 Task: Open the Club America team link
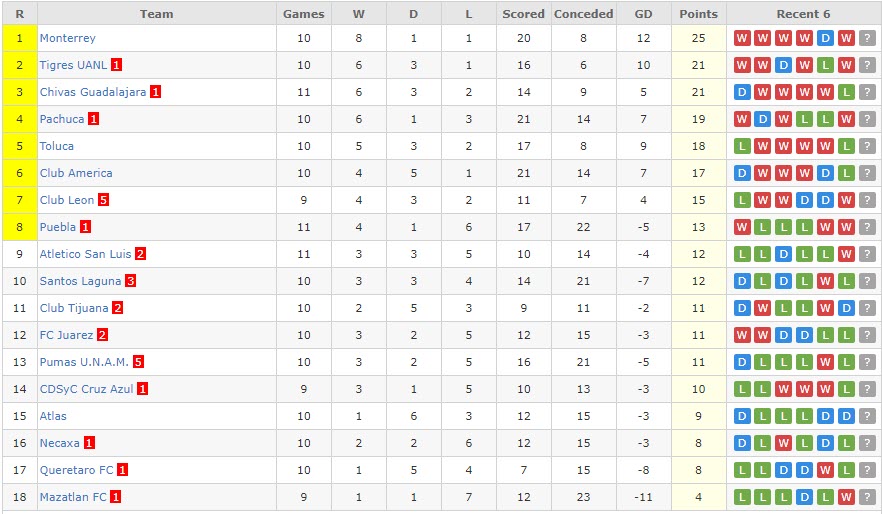76,173
